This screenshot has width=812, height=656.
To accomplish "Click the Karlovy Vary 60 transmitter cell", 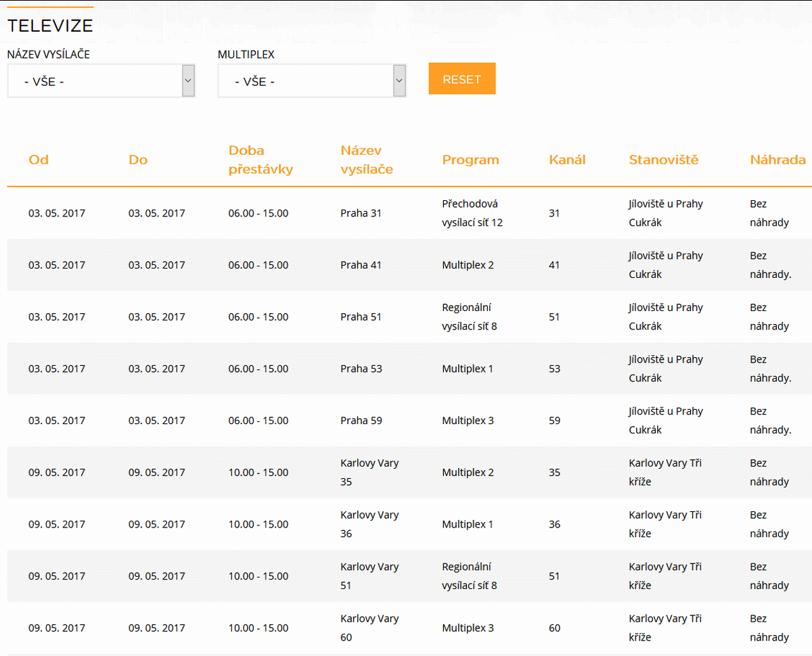I will (x=369, y=628).
